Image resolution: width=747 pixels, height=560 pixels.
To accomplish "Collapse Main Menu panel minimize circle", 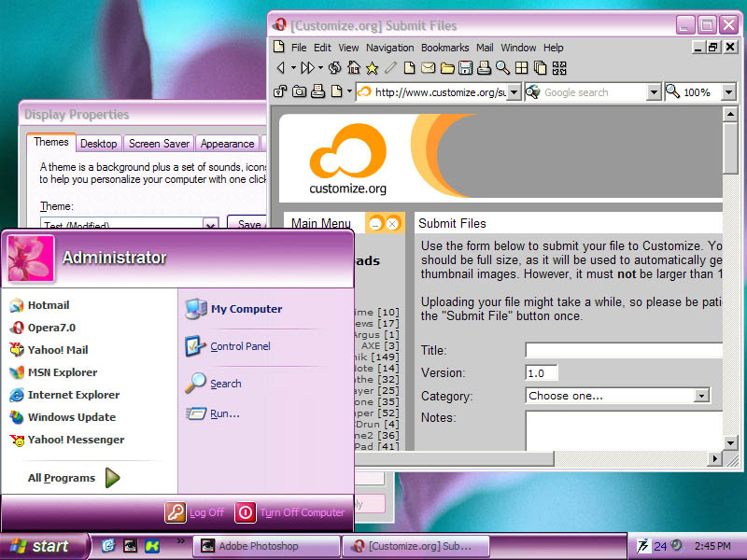I will tap(375, 223).
